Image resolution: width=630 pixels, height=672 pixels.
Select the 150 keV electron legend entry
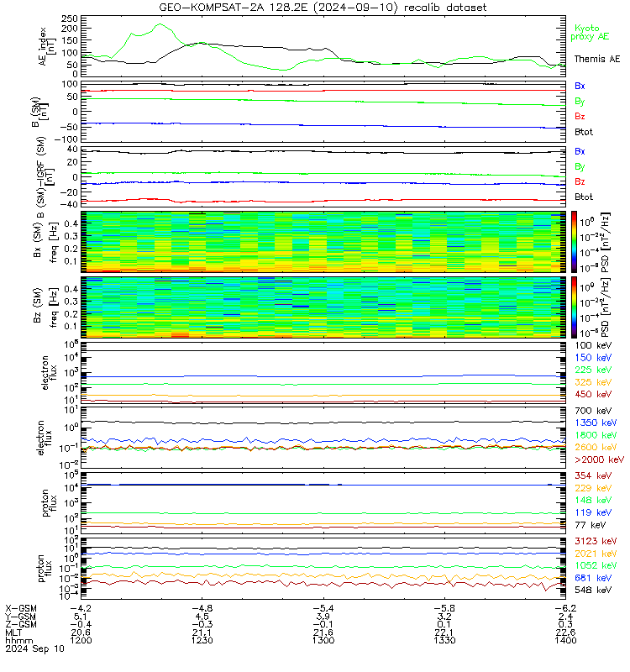point(593,358)
